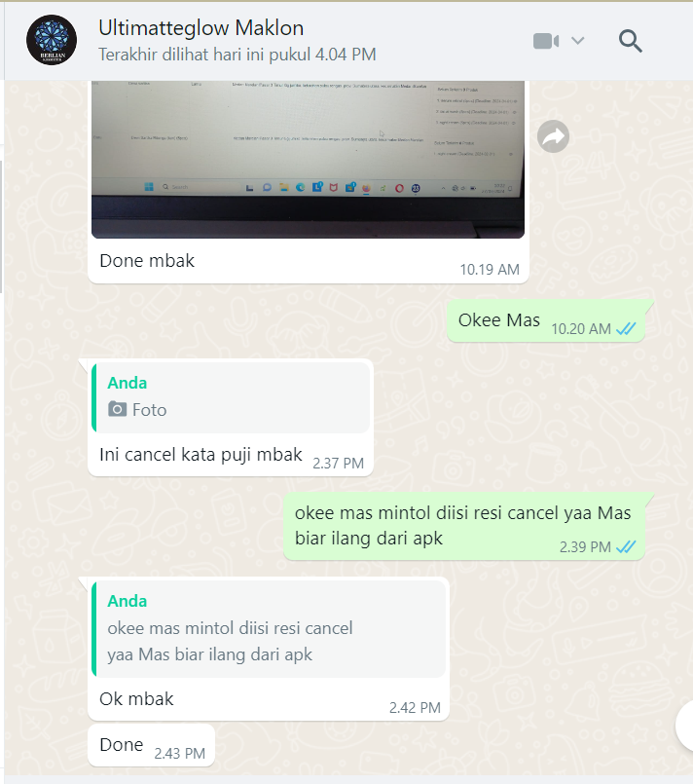693x784 pixels.
Task: Select the 'Done mbak' caption
Action: coord(147,260)
